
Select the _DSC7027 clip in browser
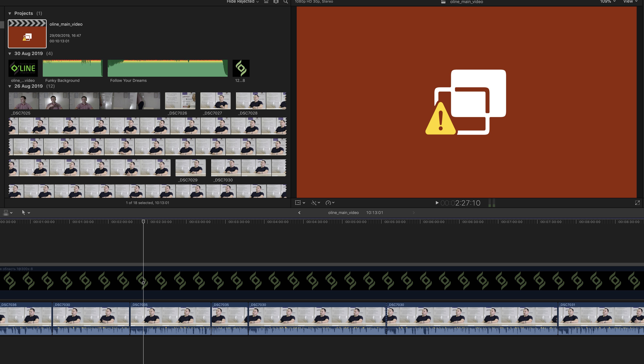point(215,101)
